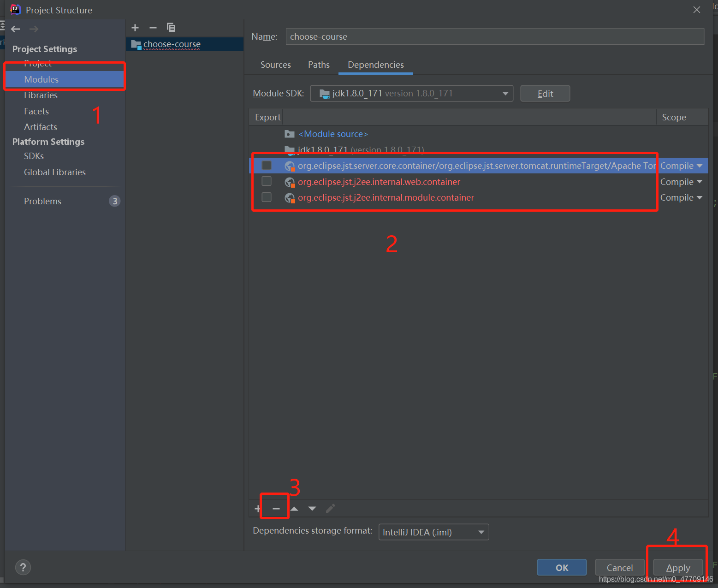Switch to the Sources tab
This screenshot has height=588, width=718.
[275, 65]
